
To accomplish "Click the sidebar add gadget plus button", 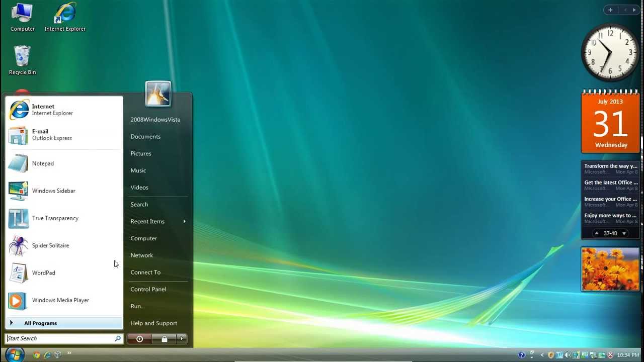I will coord(610,10).
